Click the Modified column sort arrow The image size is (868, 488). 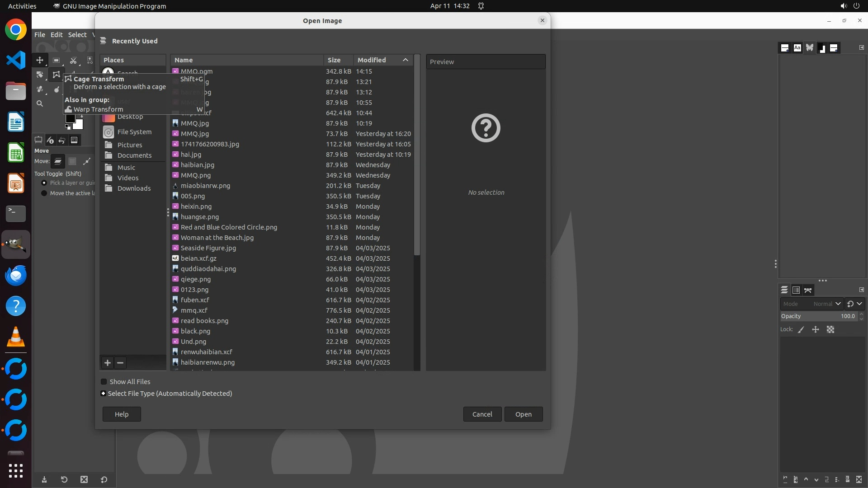pos(406,60)
